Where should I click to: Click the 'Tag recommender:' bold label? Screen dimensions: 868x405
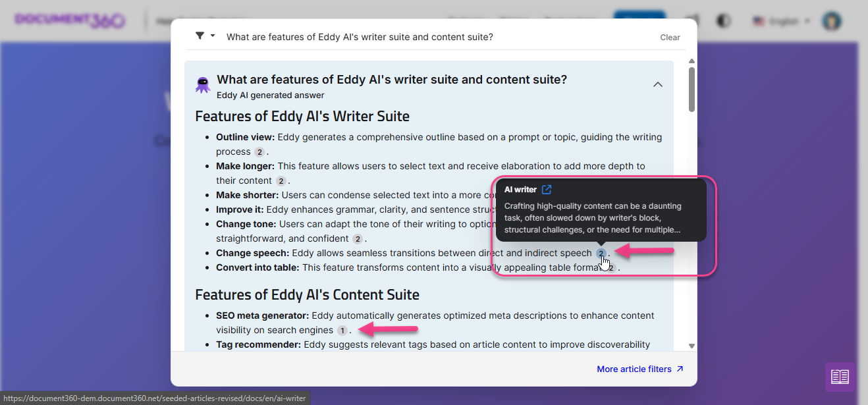pos(258,345)
